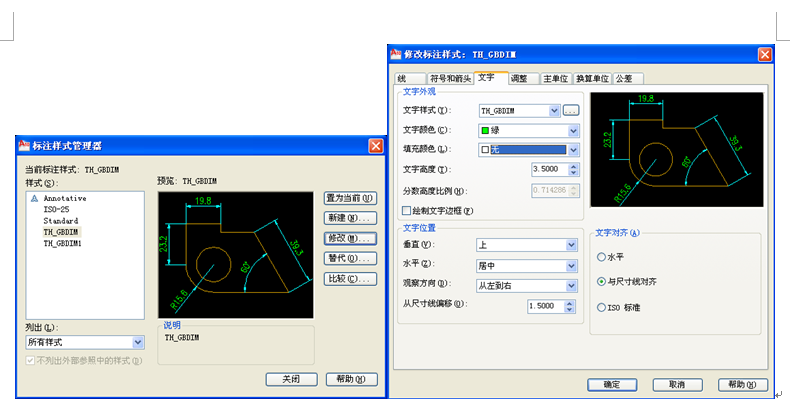Click the text style browse (...) button
Viewport: 790px width, 407px height.
[571, 110]
